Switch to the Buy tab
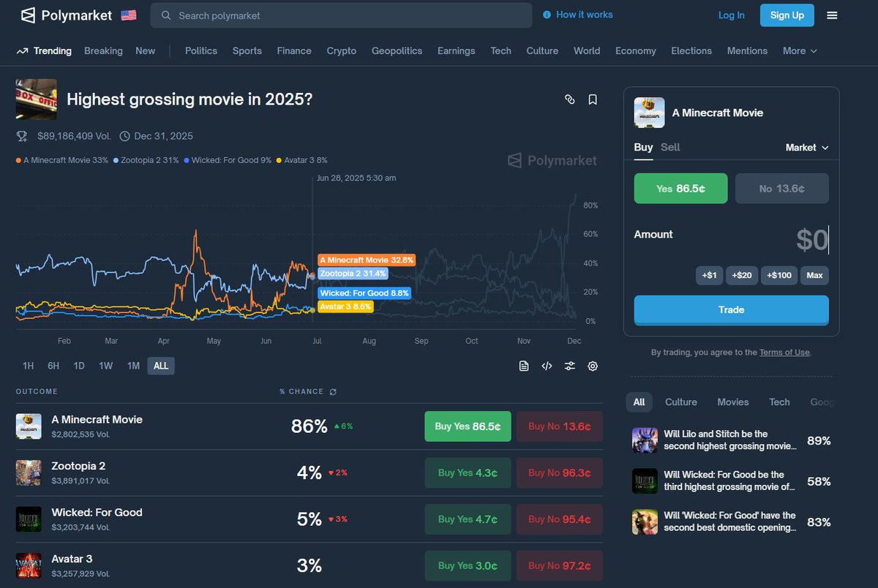This screenshot has height=588, width=878. click(643, 147)
